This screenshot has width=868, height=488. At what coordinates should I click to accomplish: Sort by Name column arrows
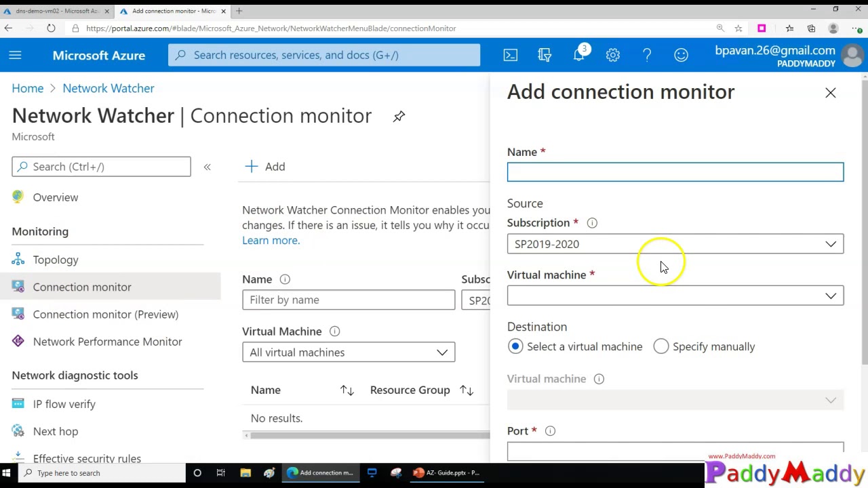pyautogui.click(x=347, y=390)
